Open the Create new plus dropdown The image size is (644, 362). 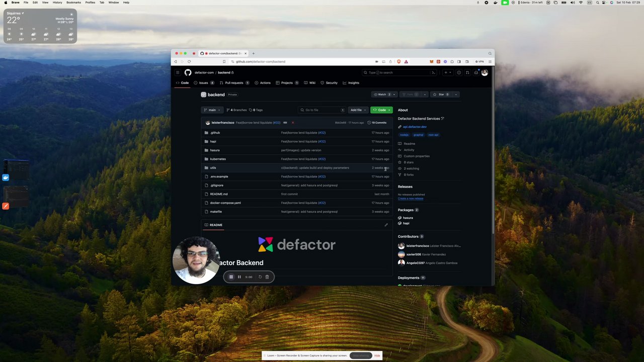pos(447,72)
